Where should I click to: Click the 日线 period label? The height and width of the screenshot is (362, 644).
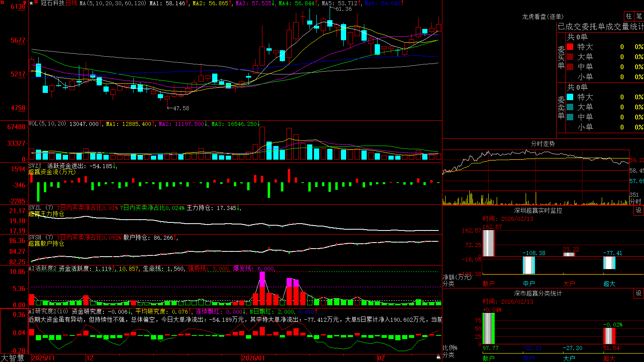(x=71, y=3)
